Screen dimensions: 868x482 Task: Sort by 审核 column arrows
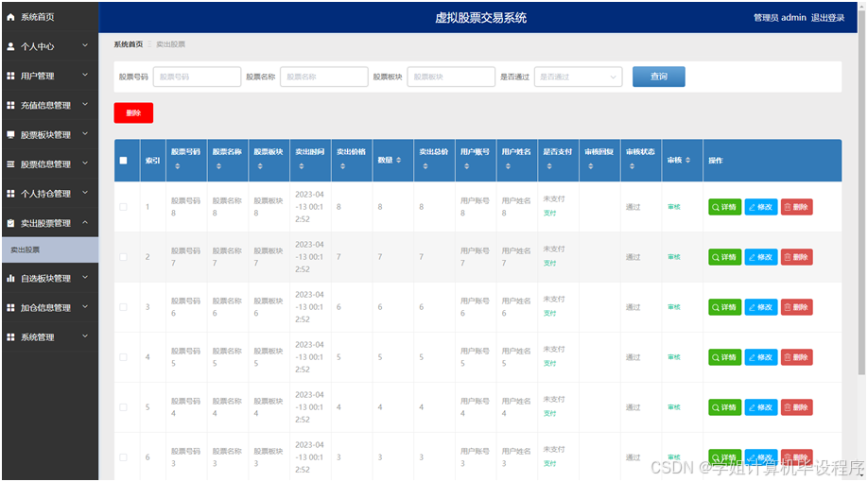688,160
